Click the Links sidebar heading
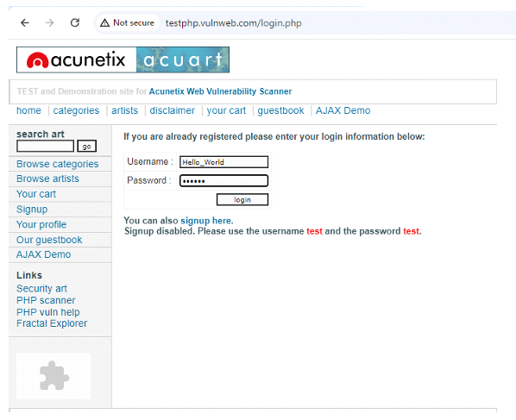Image resolution: width=516 pixels, height=420 pixels. tap(29, 275)
